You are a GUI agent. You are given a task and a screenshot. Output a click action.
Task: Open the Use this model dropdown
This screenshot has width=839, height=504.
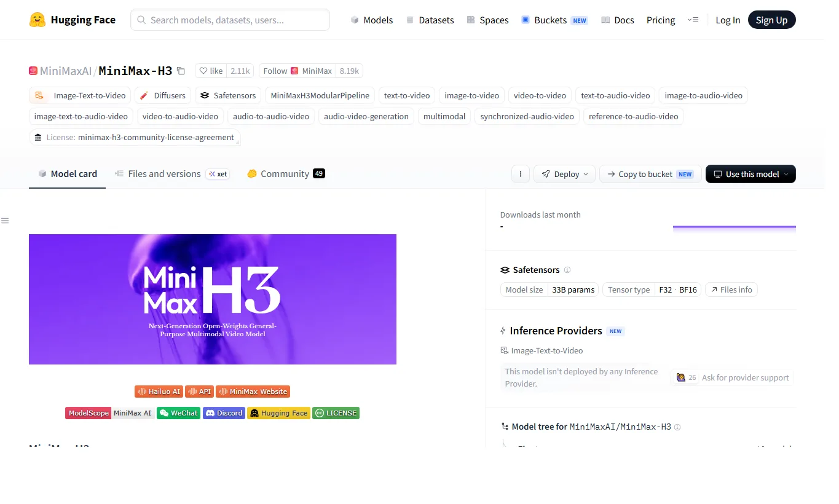click(750, 174)
